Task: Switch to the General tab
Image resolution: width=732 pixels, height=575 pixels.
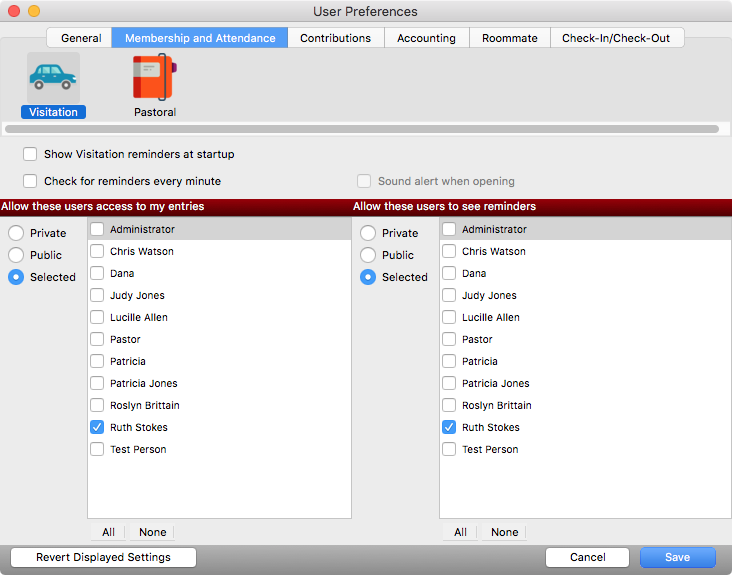Action: click(x=81, y=38)
